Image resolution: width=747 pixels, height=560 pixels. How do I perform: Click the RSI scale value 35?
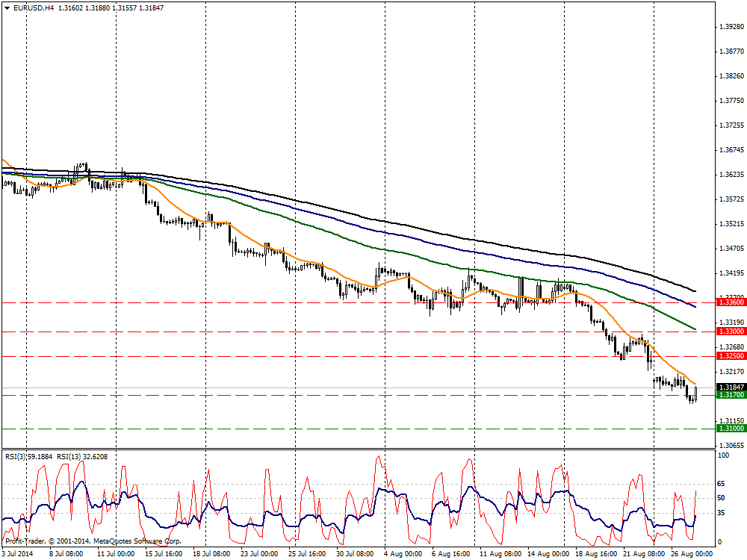(722, 513)
